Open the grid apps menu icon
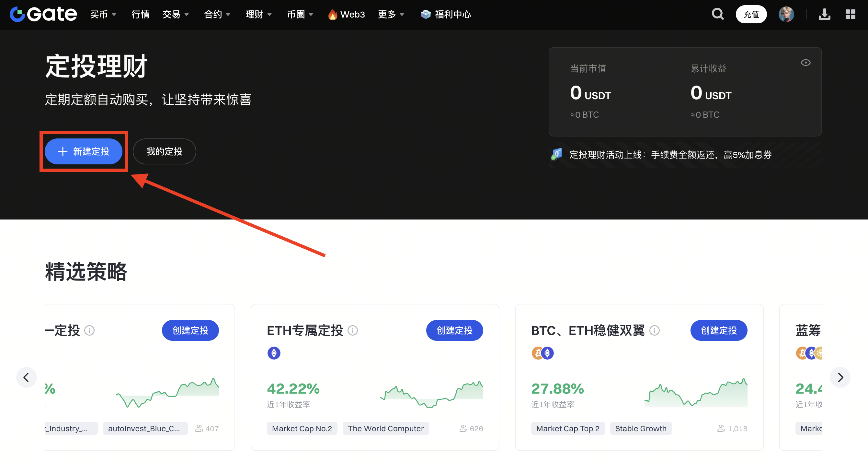 tap(850, 14)
